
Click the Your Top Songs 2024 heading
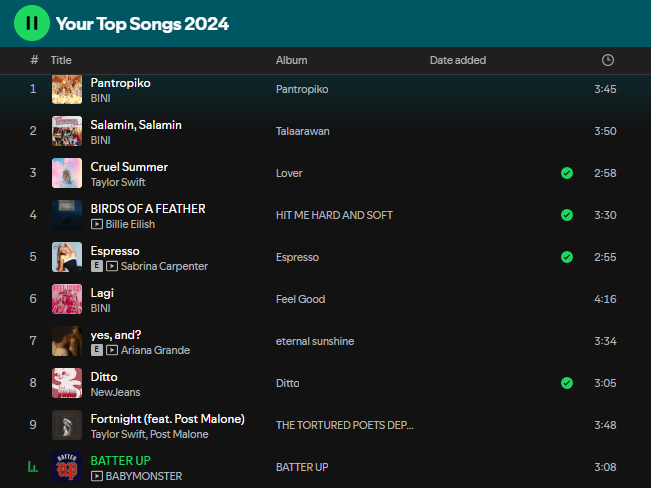(x=142, y=24)
